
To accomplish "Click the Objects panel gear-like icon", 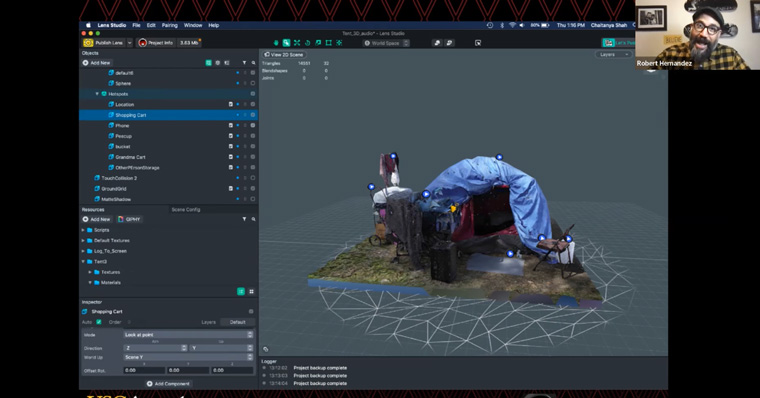I will pos(217,63).
